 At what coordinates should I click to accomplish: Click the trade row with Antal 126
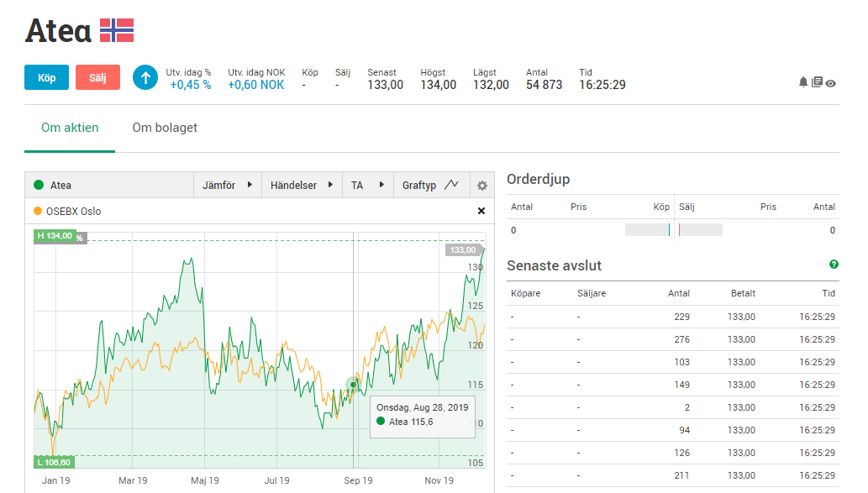click(x=672, y=453)
